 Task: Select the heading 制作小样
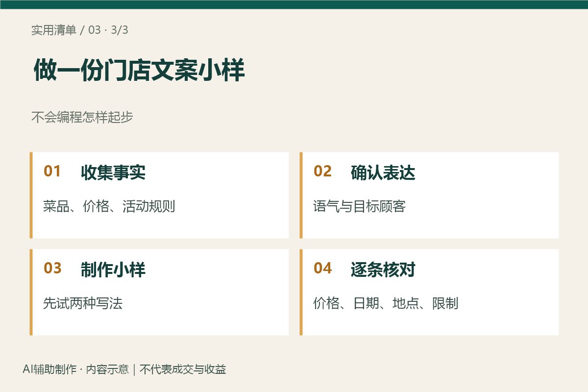tap(113, 269)
